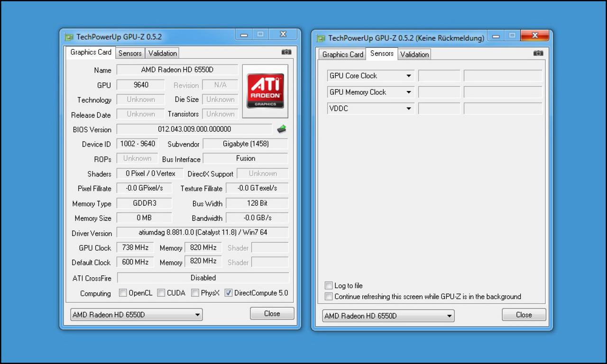Open Validation tab in right window
The width and height of the screenshot is (607, 364).
click(x=414, y=55)
